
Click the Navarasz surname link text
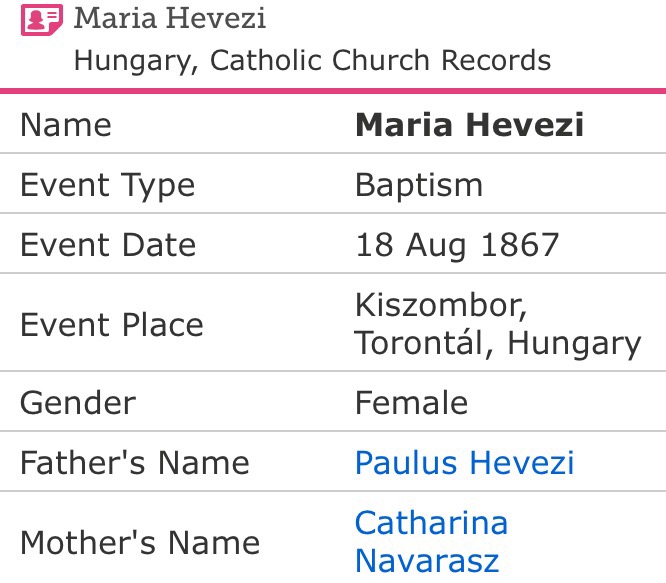coord(427,561)
